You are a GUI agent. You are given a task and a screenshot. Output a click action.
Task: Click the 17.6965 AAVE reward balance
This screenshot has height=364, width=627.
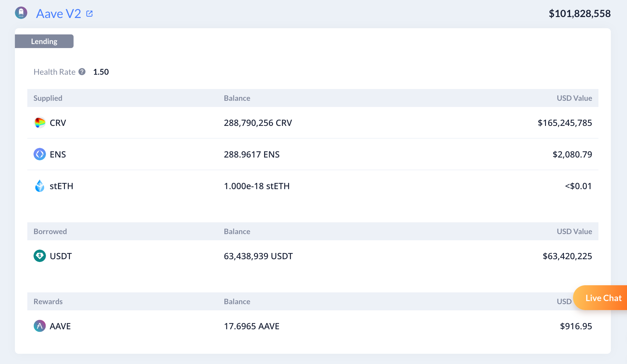point(251,326)
